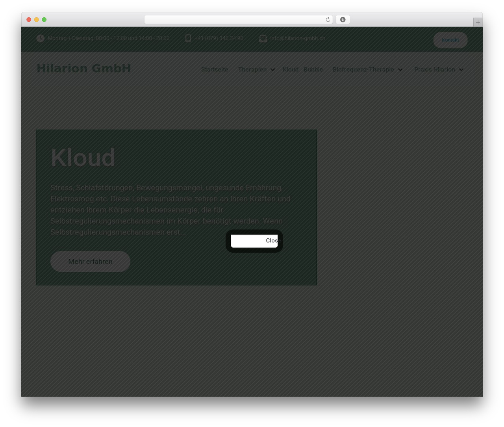Viewport: 504px width, 427px height.
Task: Click the Kloud headline
Action: (83, 158)
